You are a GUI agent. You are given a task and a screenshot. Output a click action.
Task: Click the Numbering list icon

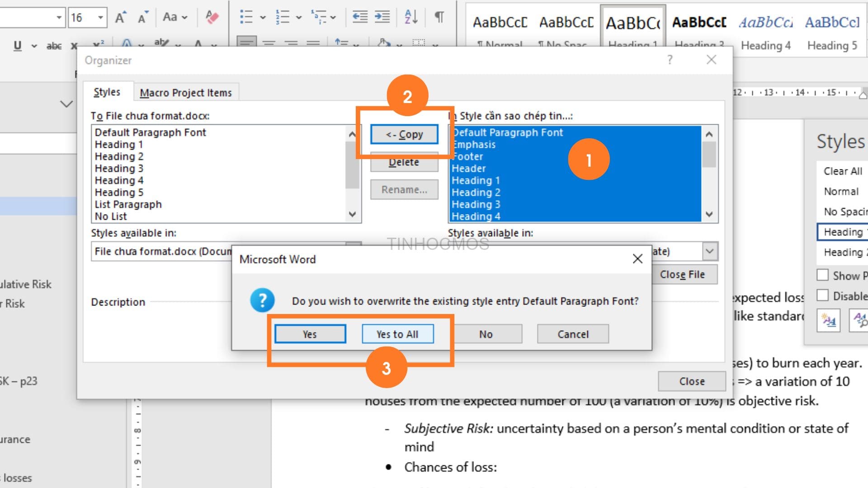point(283,17)
